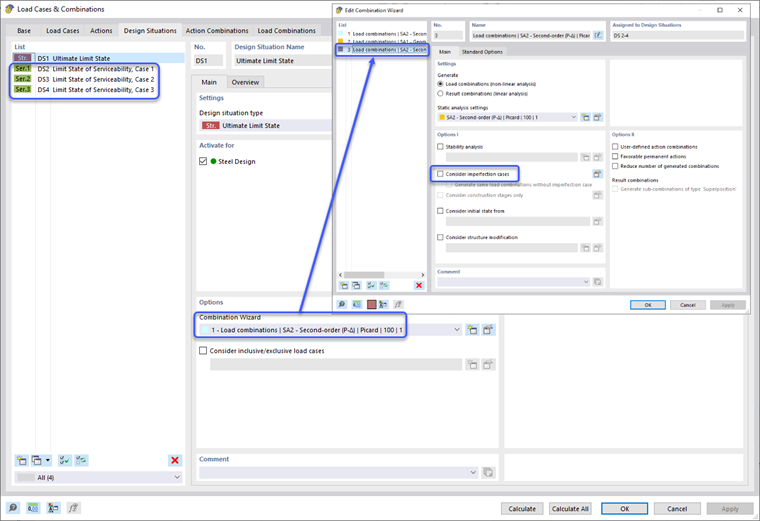The height and width of the screenshot is (521, 760).
Task: Open the main Comment dropdown
Action: click(473, 473)
